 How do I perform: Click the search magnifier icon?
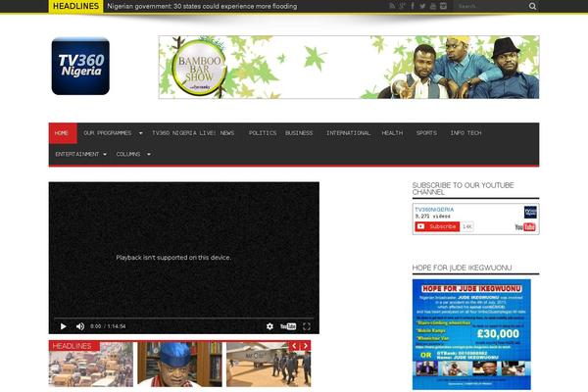click(x=532, y=6)
